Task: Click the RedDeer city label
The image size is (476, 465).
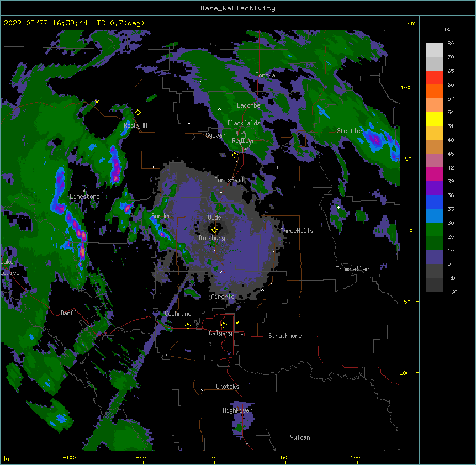Action: [244, 141]
